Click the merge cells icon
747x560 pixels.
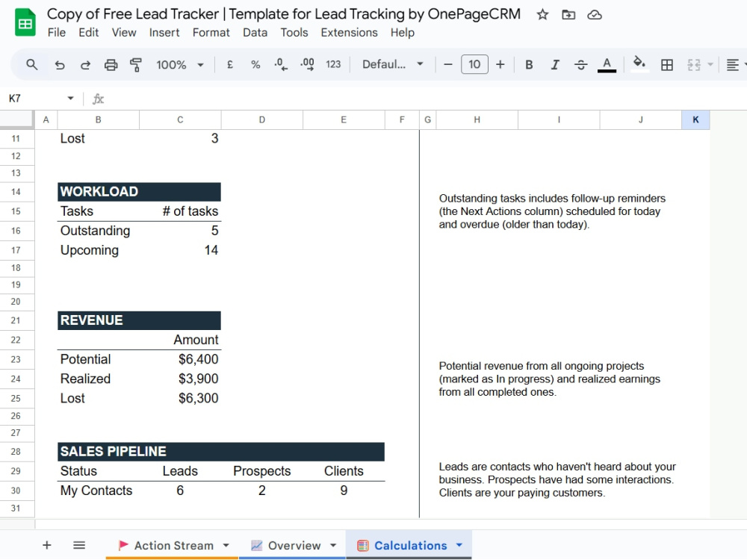694,65
